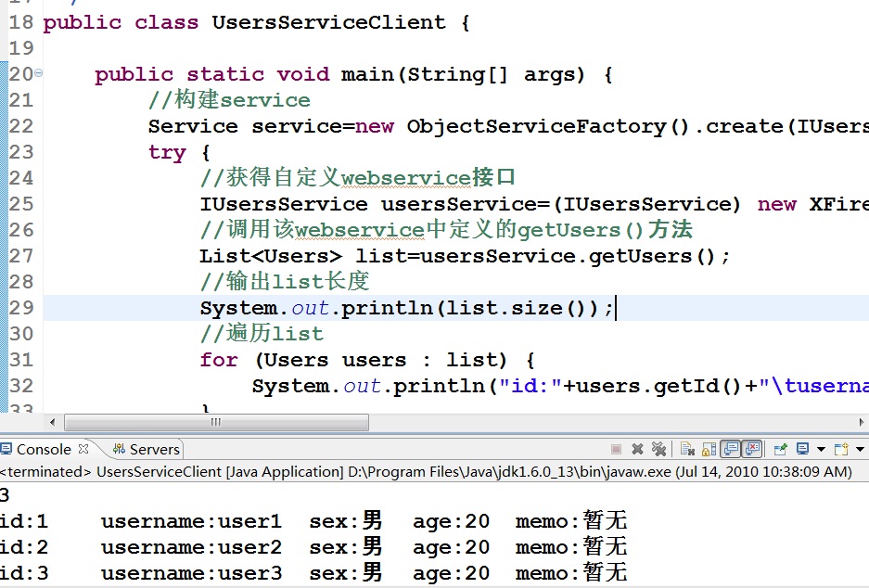This screenshot has width=869, height=588.
Task: Click the disabled Terminate stop icon
Action: coord(616,449)
